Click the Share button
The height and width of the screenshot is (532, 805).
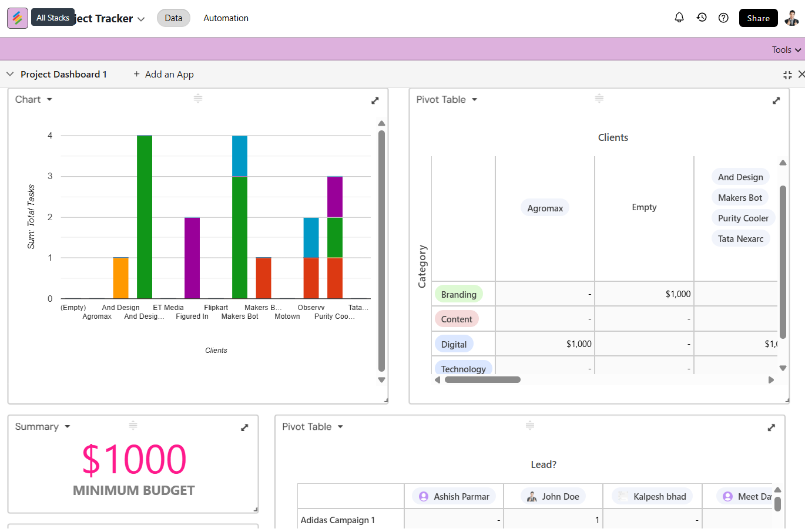click(x=758, y=18)
